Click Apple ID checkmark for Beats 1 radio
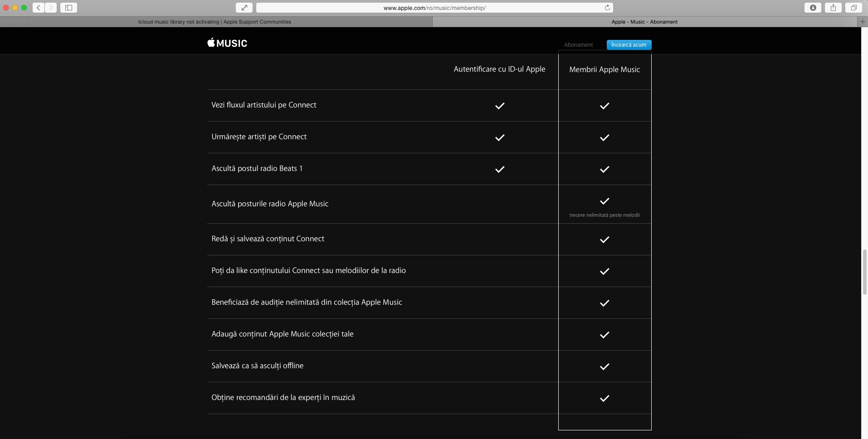The image size is (868, 439). [500, 169]
